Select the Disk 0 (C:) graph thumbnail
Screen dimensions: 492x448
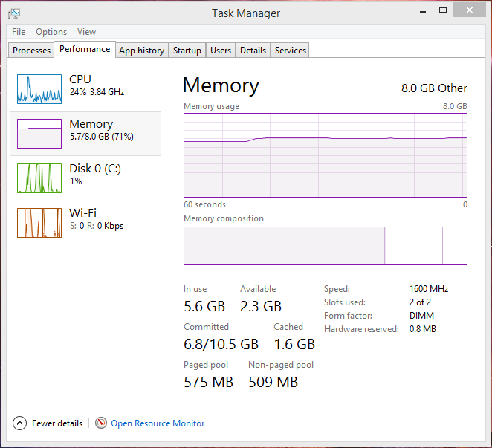(x=39, y=178)
